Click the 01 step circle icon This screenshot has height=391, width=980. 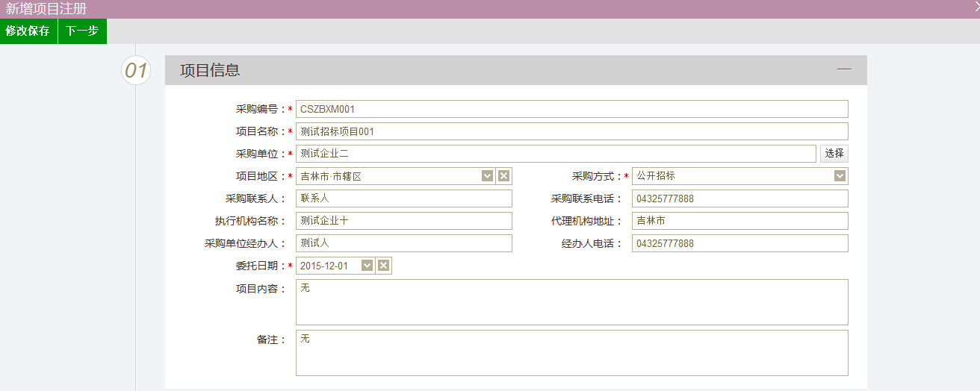point(136,71)
